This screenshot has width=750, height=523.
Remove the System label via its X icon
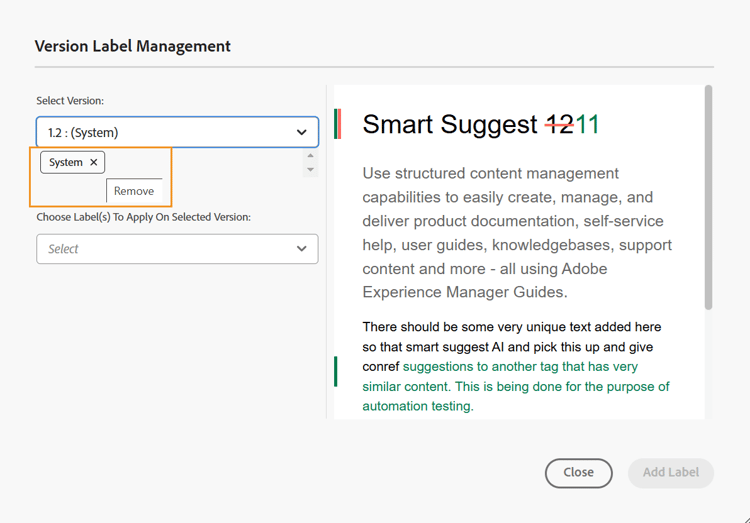94,162
